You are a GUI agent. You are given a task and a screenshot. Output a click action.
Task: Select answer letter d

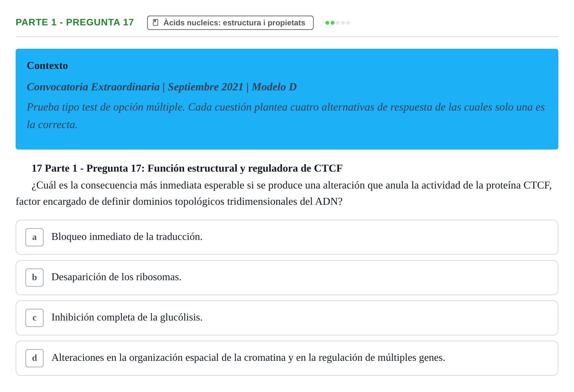click(x=34, y=358)
